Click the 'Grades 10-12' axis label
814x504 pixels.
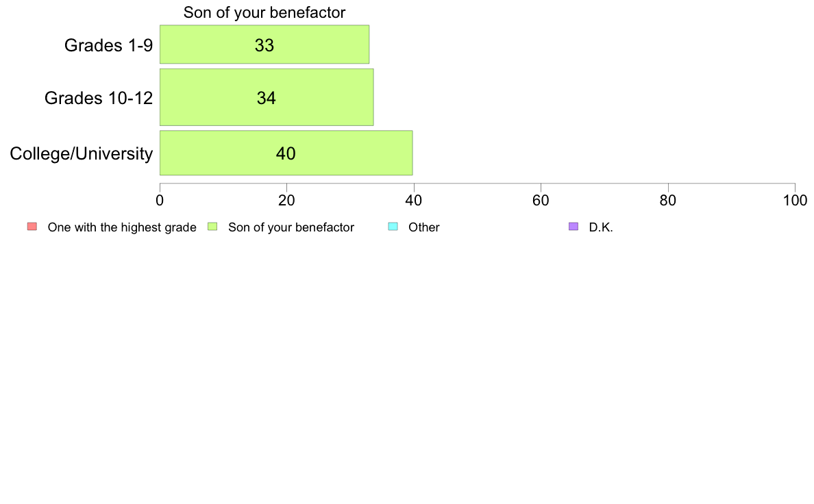point(99,98)
